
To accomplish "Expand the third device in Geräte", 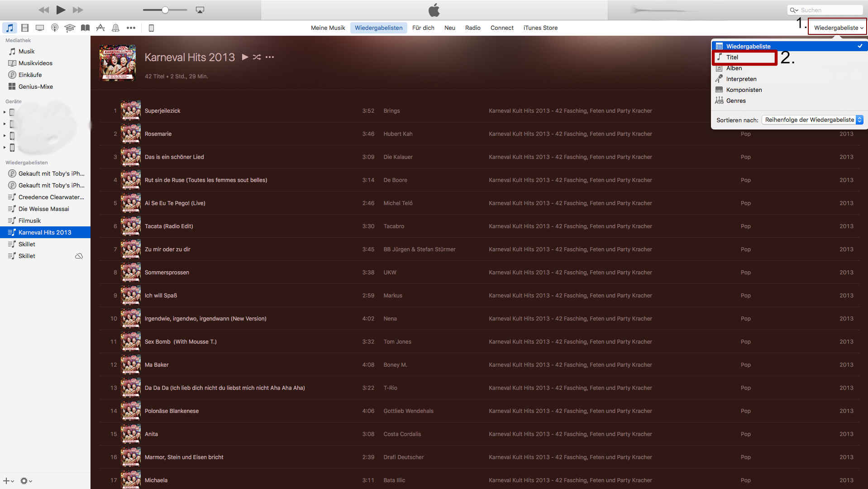I will [5, 135].
